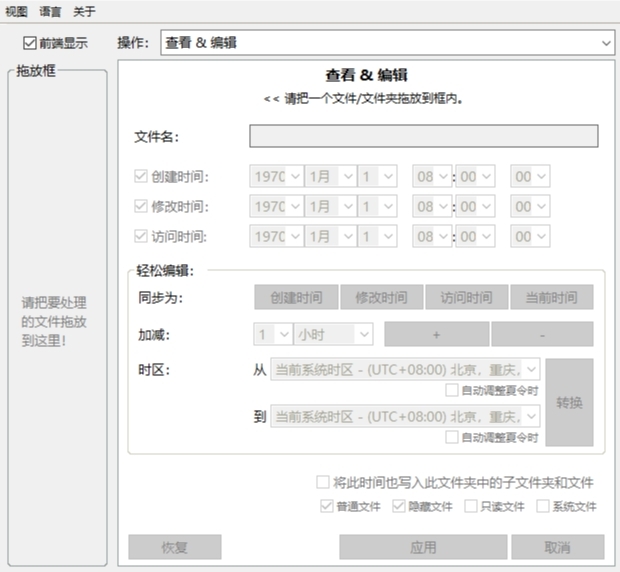Toggle the 前端显示 checkbox

30,43
